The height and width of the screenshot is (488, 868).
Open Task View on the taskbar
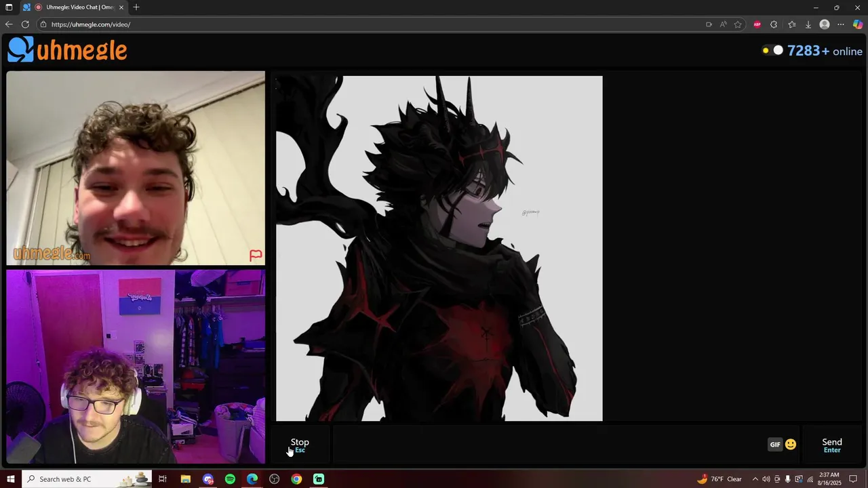163,479
